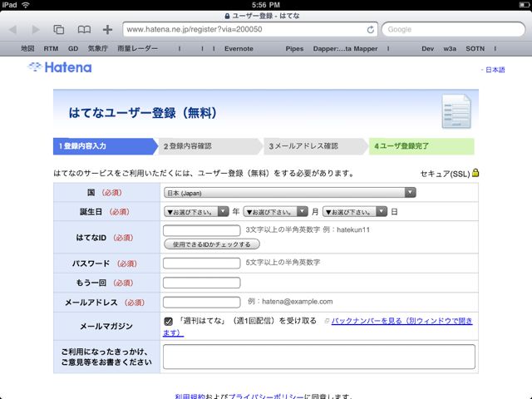This screenshot has height=399, width=532.
Task: Tap the plus add-bookmark icon
Action: pos(107,30)
